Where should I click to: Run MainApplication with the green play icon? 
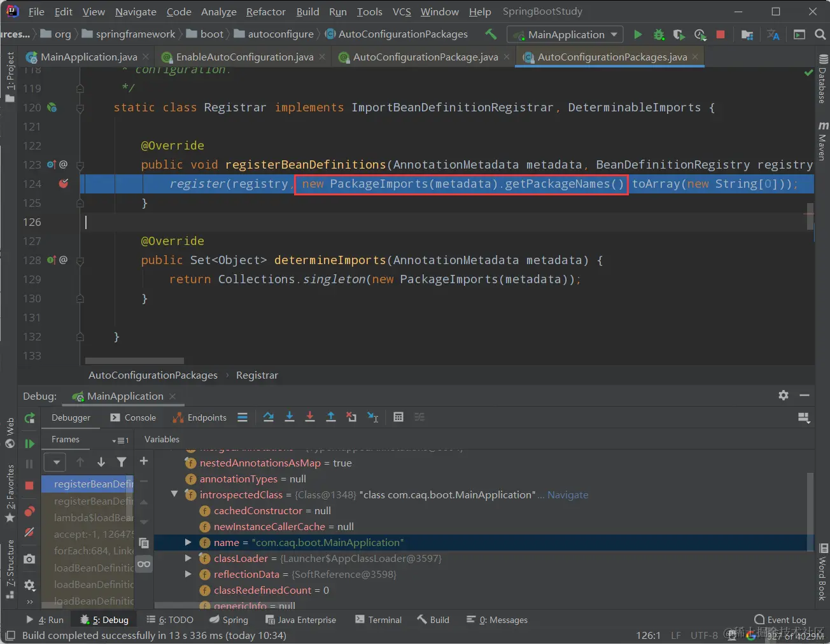point(638,34)
